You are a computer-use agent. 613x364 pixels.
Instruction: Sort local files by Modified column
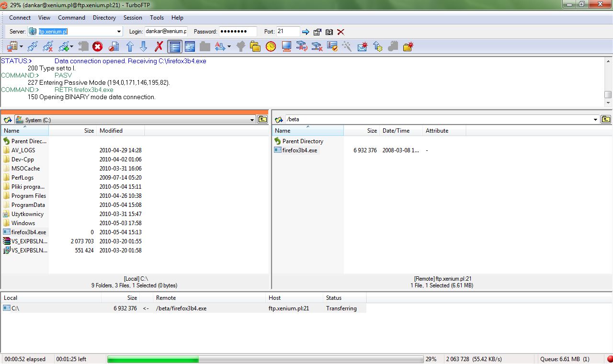pos(121,131)
